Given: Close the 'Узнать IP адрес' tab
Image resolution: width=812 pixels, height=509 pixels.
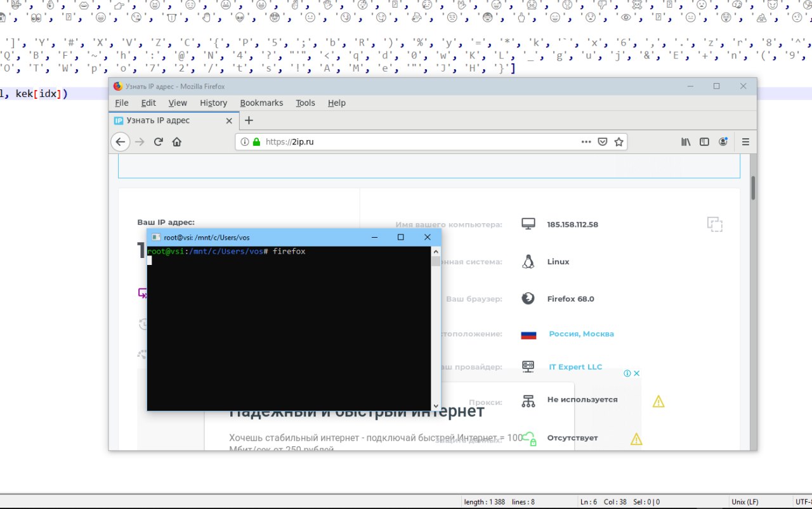Looking at the screenshot, I should click(x=230, y=120).
